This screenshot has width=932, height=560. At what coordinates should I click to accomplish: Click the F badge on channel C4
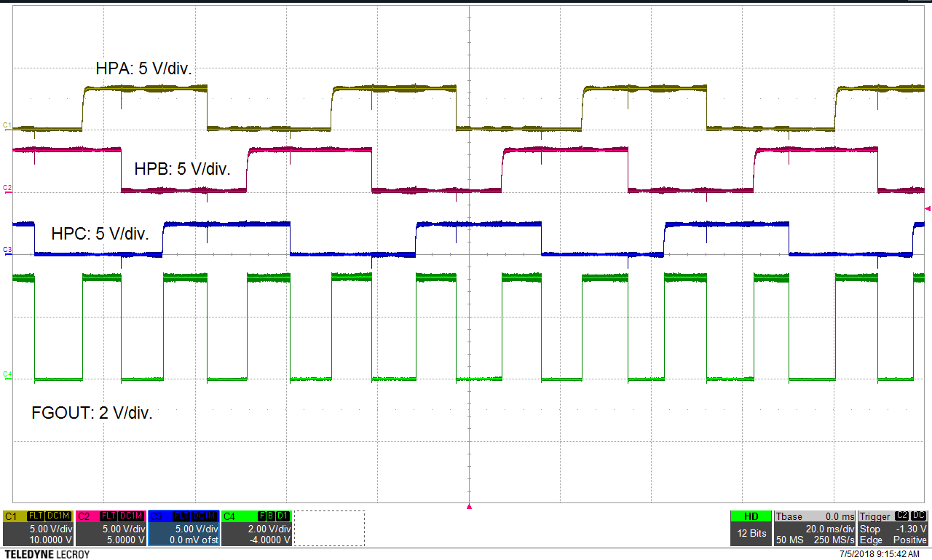click(x=261, y=517)
